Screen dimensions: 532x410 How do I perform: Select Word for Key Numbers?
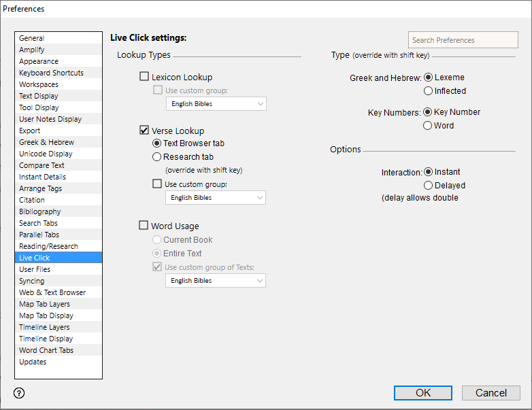click(428, 125)
